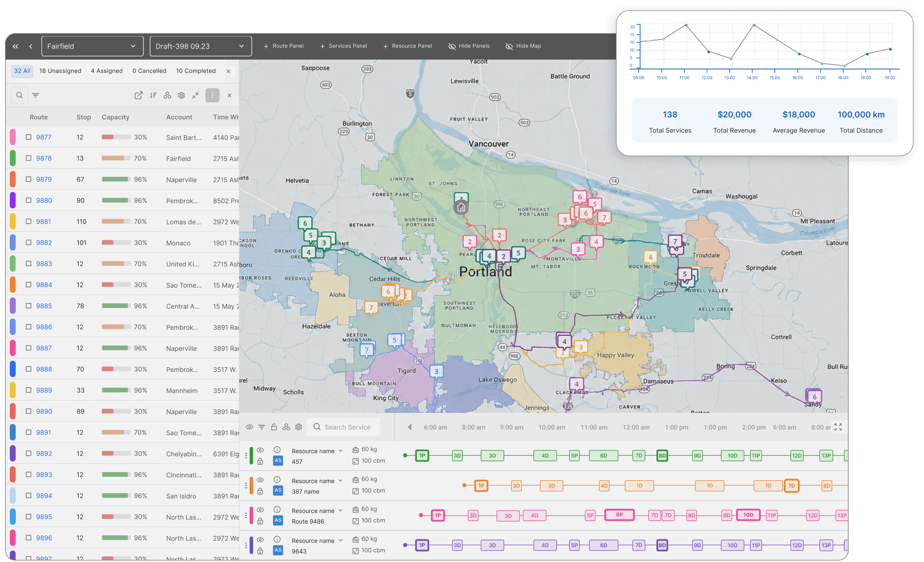The width and height of the screenshot is (924, 562).
Task: Click the timeline scroll-left arrow
Action: [409, 427]
